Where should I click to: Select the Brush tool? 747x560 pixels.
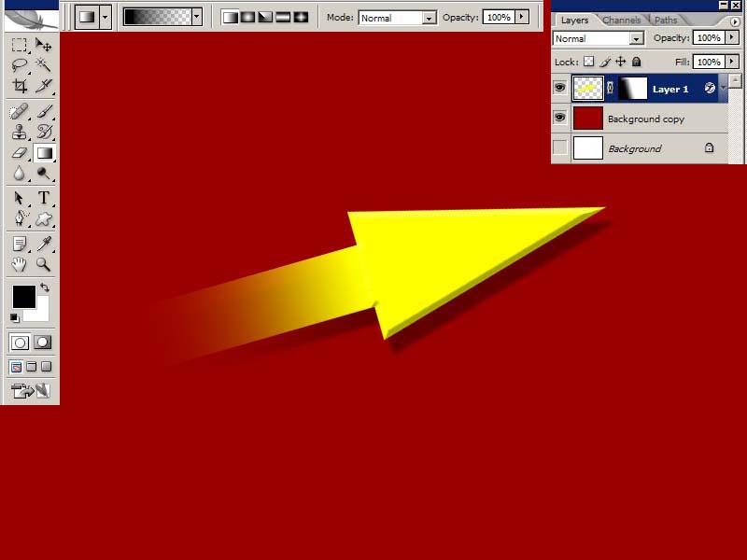click(x=43, y=112)
